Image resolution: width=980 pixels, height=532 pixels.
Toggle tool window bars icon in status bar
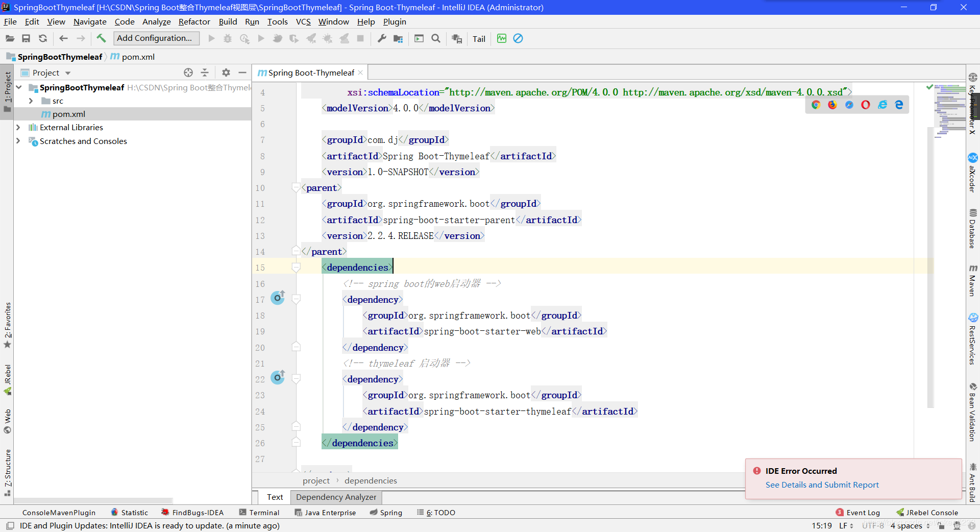pos(10,525)
